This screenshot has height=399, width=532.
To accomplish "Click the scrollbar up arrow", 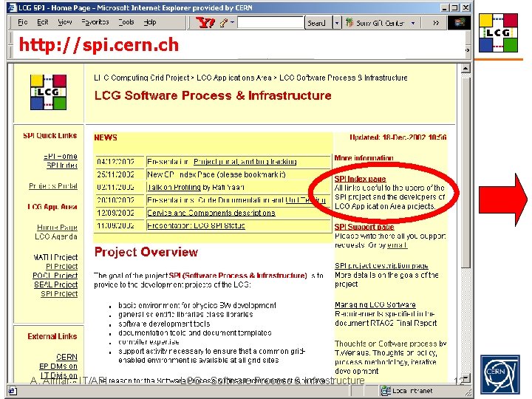I will (465, 69).
